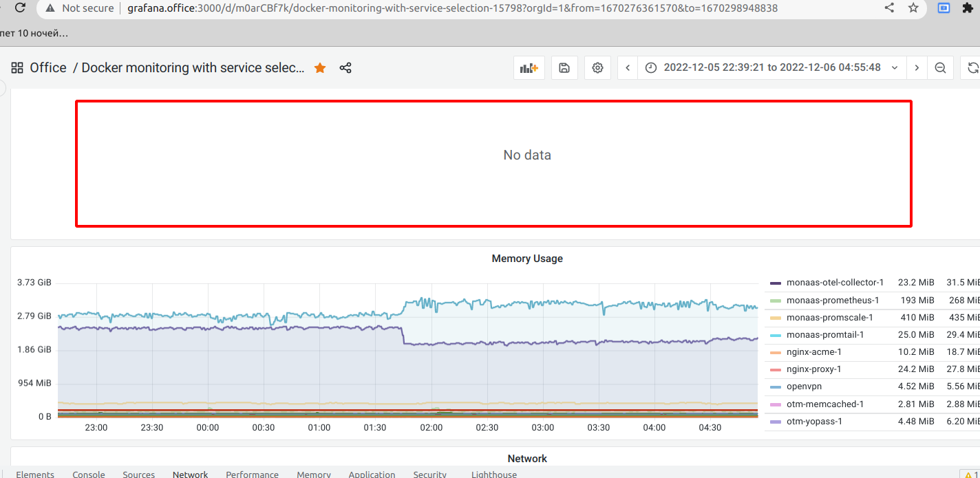Open the Memory Usage panel title
Image resolution: width=980 pixels, height=478 pixels.
pyautogui.click(x=527, y=258)
